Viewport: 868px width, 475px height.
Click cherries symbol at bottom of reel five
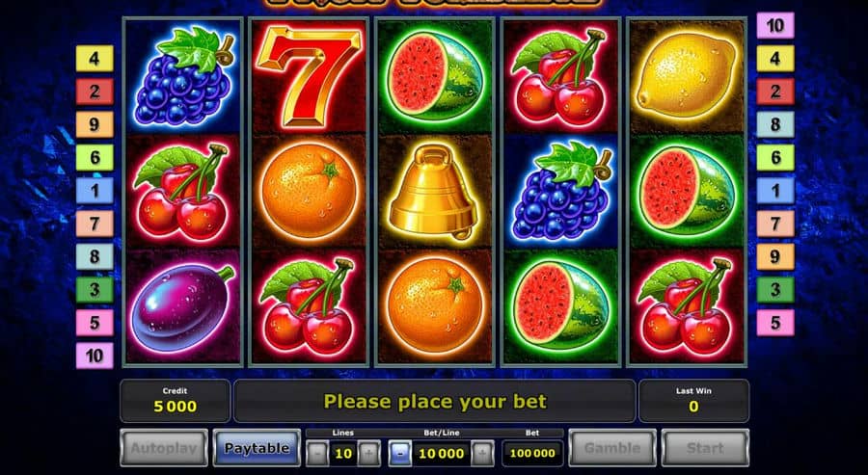coord(687,305)
